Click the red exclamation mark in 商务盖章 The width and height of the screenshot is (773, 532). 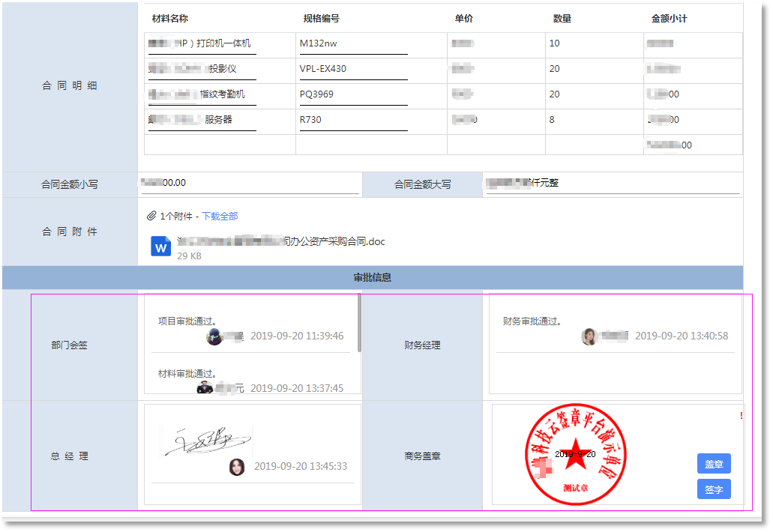741,416
